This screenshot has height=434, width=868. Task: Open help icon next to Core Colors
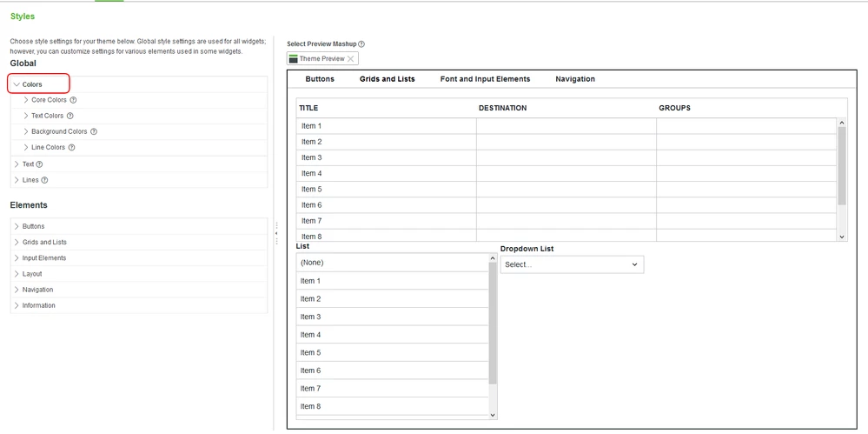[x=73, y=100]
